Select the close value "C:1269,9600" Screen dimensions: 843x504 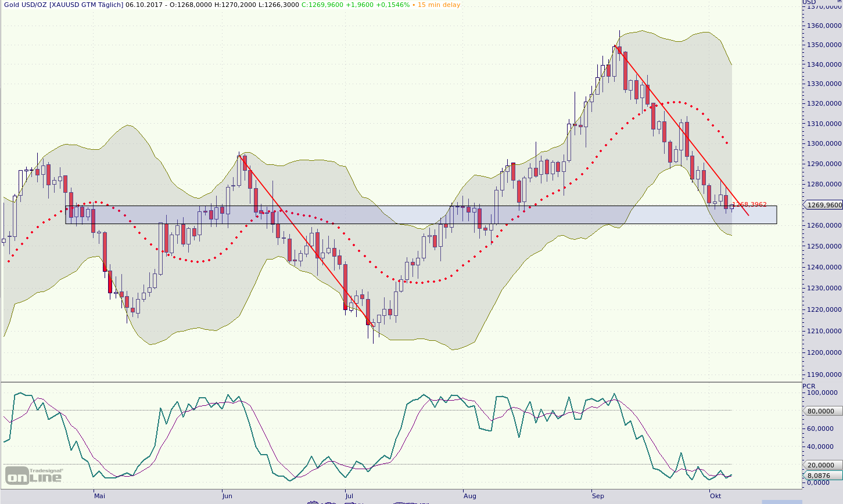tap(321, 5)
